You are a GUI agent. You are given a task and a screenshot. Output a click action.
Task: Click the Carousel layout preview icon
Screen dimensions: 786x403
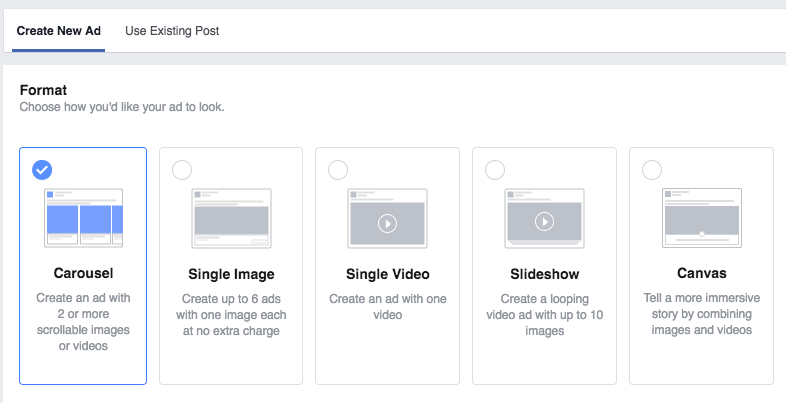pyautogui.click(x=83, y=218)
